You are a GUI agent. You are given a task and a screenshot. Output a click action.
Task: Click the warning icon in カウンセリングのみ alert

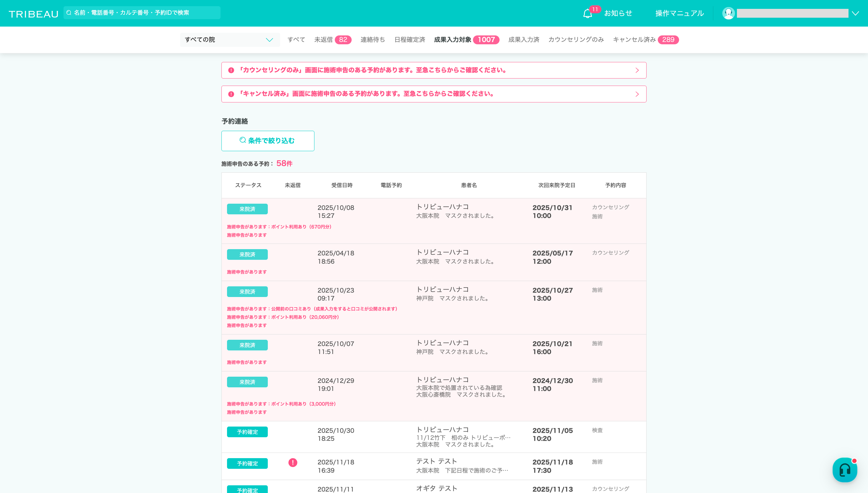pos(231,71)
